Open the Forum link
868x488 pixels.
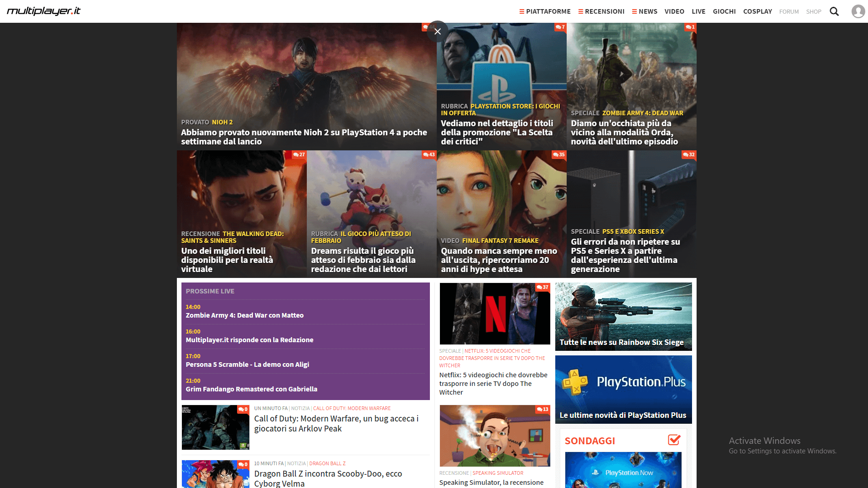click(x=789, y=12)
